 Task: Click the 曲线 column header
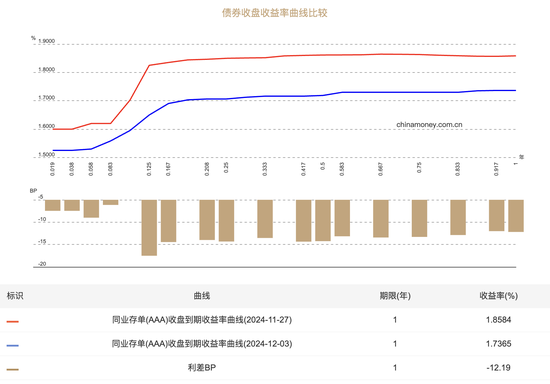pyautogui.click(x=202, y=296)
